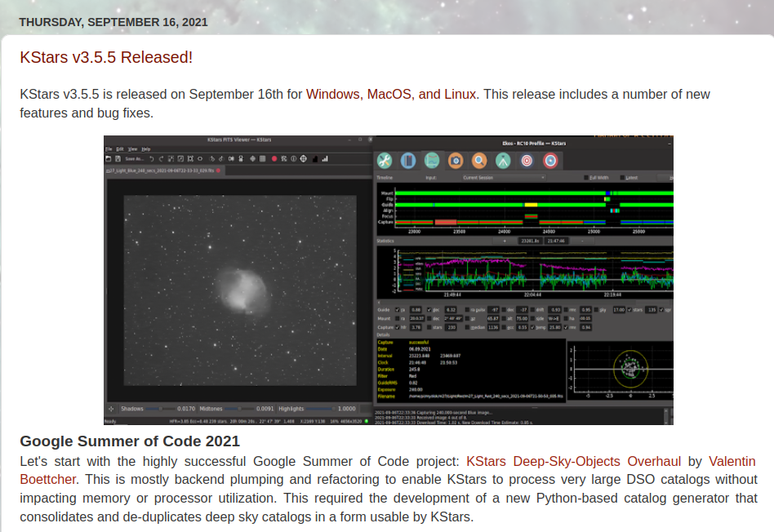The width and height of the screenshot is (774, 532).
Task: Toggle the crosshair circle icon in FITS toolbar
Action: click(303, 159)
